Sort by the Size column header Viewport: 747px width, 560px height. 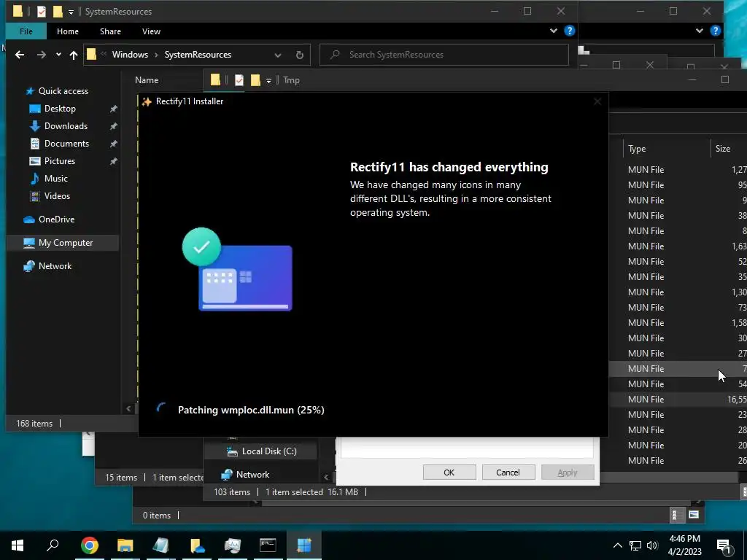(x=723, y=149)
